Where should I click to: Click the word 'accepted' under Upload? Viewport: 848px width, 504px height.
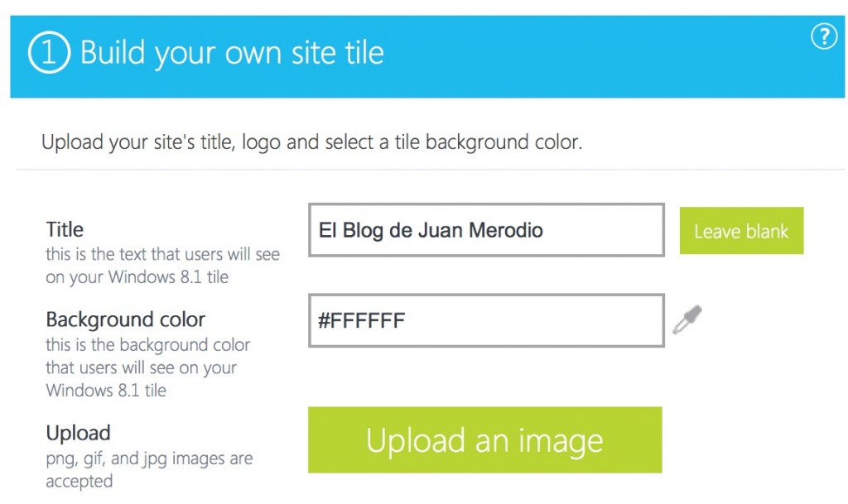(79, 481)
